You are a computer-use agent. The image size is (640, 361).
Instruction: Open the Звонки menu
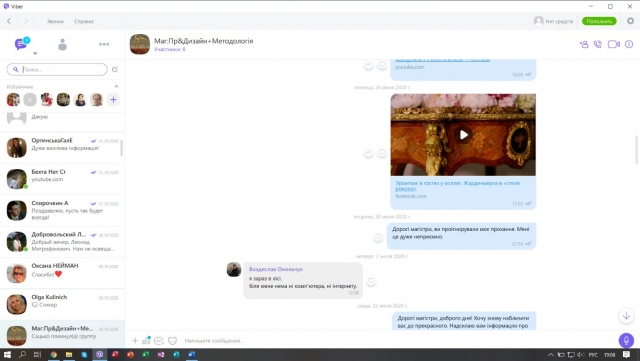55,21
